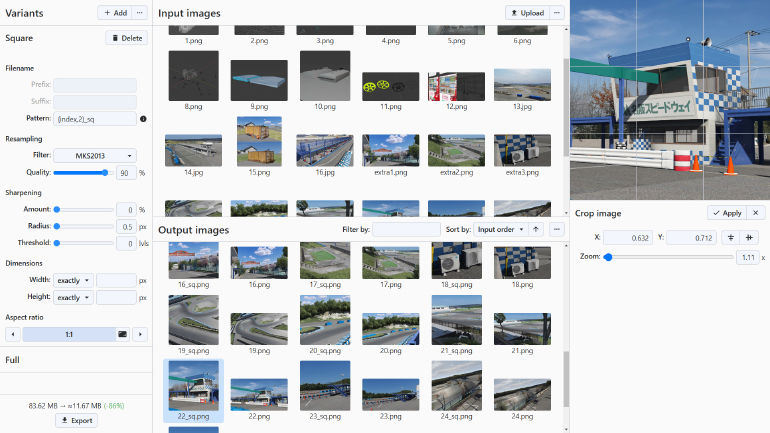This screenshot has height=433, width=770.
Task: Toggle sort direction arrow
Action: pyautogui.click(x=536, y=229)
